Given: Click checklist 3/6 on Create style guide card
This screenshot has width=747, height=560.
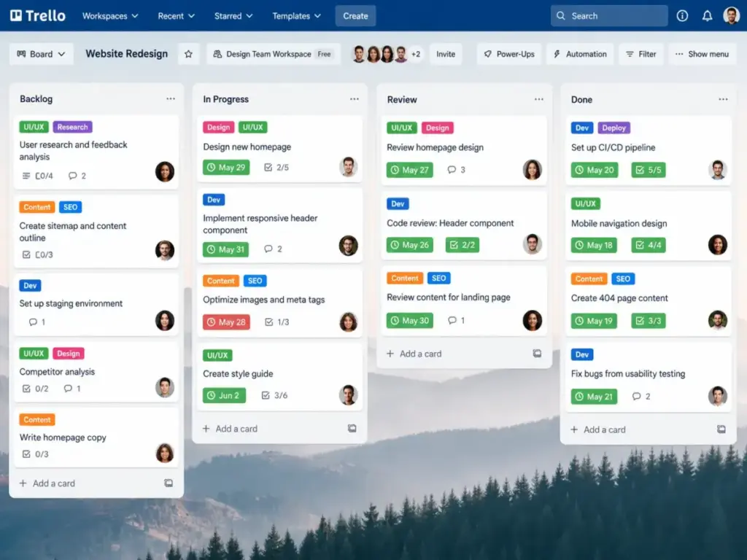Looking at the screenshot, I should click(275, 395).
